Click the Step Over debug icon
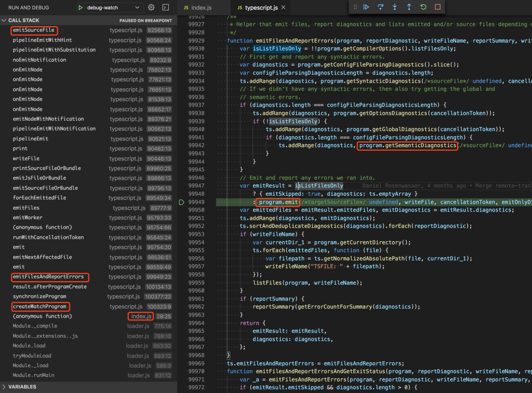The height and width of the screenshot is (393, 532). 380,7
